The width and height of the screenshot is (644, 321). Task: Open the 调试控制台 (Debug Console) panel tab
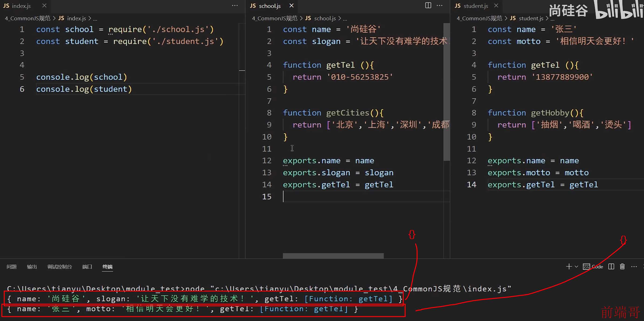point(60,267)
